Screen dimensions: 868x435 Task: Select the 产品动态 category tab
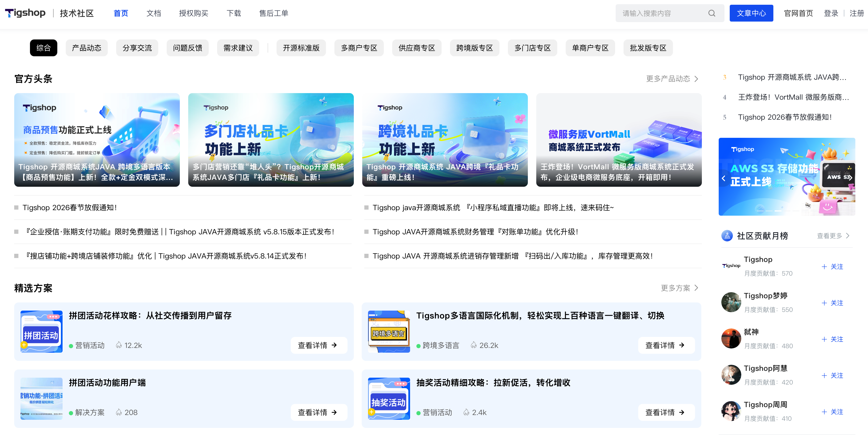tap(86, 48)
